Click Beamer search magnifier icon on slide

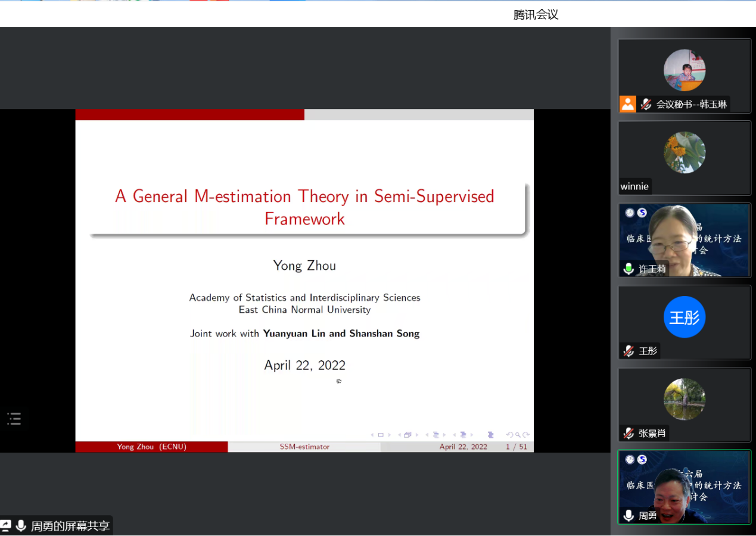518,435
